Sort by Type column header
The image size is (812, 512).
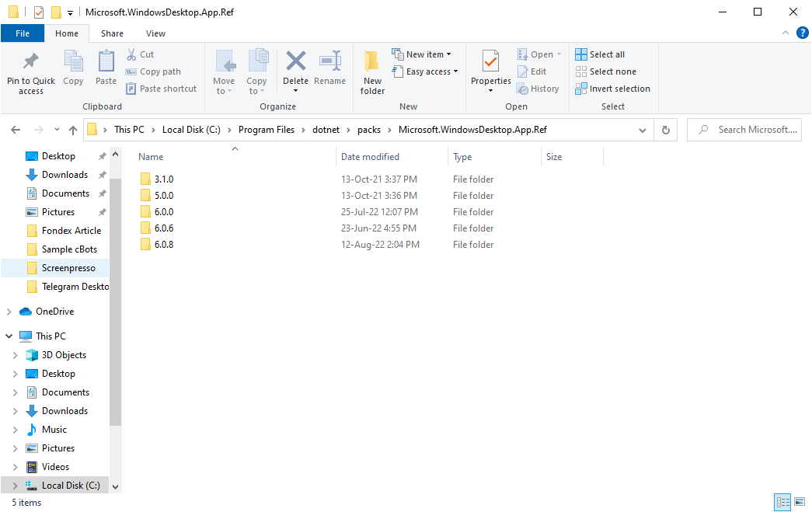[x=462, y=157]
